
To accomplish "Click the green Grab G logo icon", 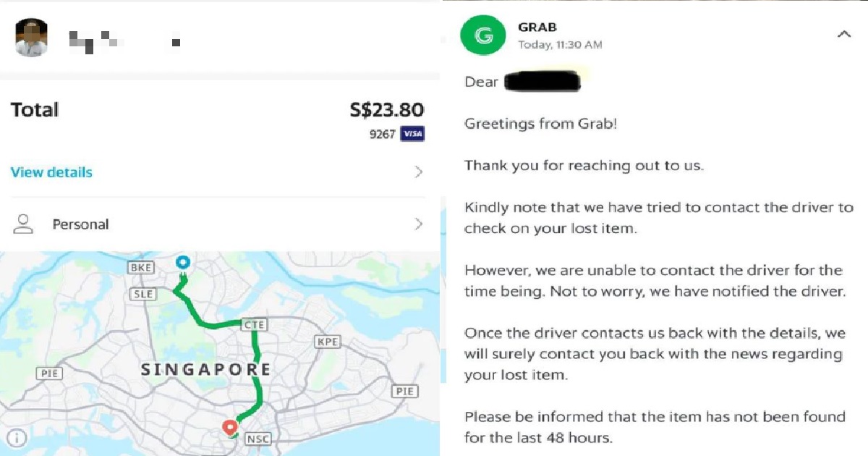I will 482,35.
